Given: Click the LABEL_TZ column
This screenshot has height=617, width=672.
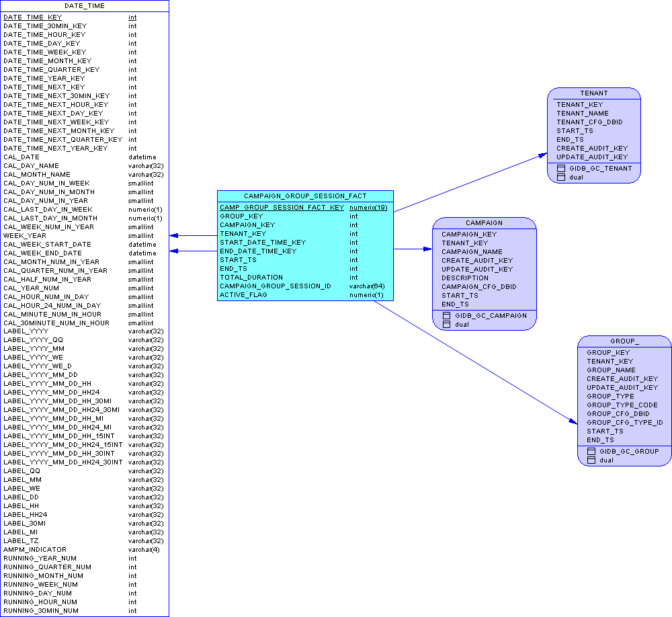Looking at the screenshot, I should 21,541.
